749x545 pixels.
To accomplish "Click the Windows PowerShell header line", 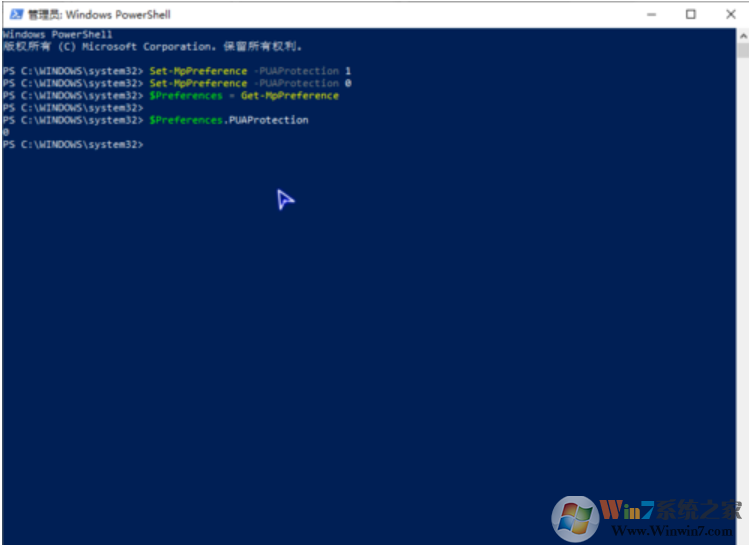I will click(57, 34).
